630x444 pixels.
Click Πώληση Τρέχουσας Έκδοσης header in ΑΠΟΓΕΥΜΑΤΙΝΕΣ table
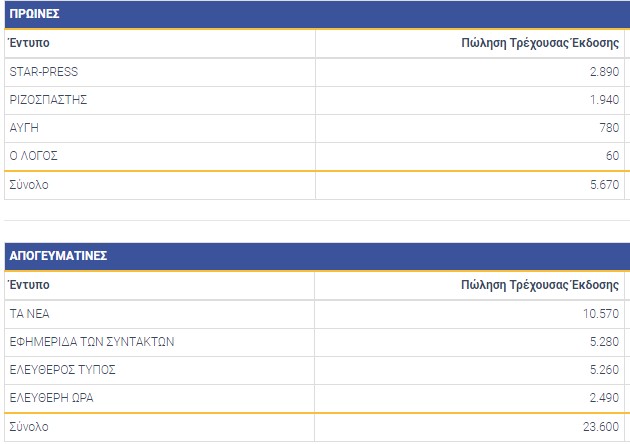pos(540,285)
